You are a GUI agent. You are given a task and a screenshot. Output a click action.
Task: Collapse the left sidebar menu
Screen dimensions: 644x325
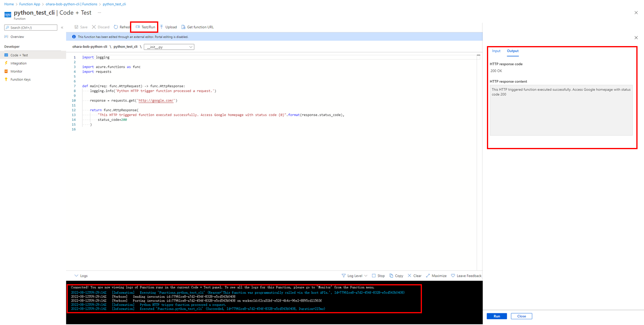(x=62, y=27)
